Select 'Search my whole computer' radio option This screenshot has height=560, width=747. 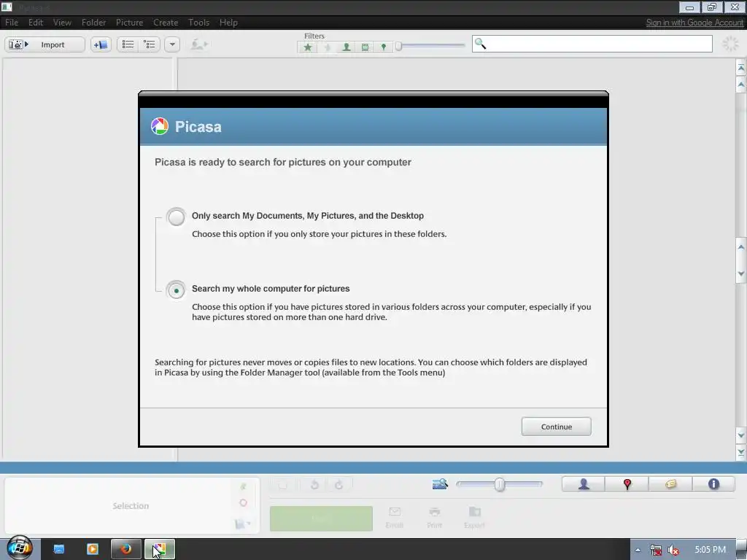[176, 290]
